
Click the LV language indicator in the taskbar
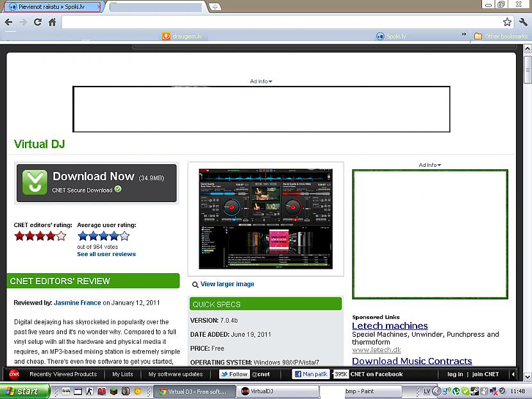point(426,391)
